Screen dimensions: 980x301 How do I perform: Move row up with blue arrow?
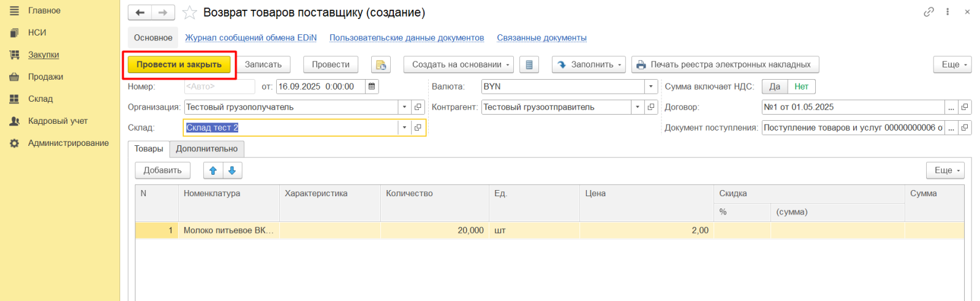(213, 170)
